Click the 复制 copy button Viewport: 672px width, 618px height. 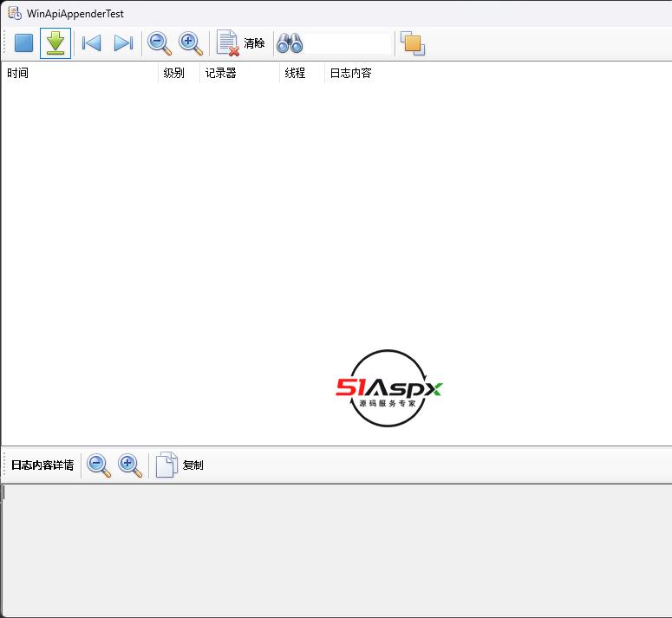point(179,465)
